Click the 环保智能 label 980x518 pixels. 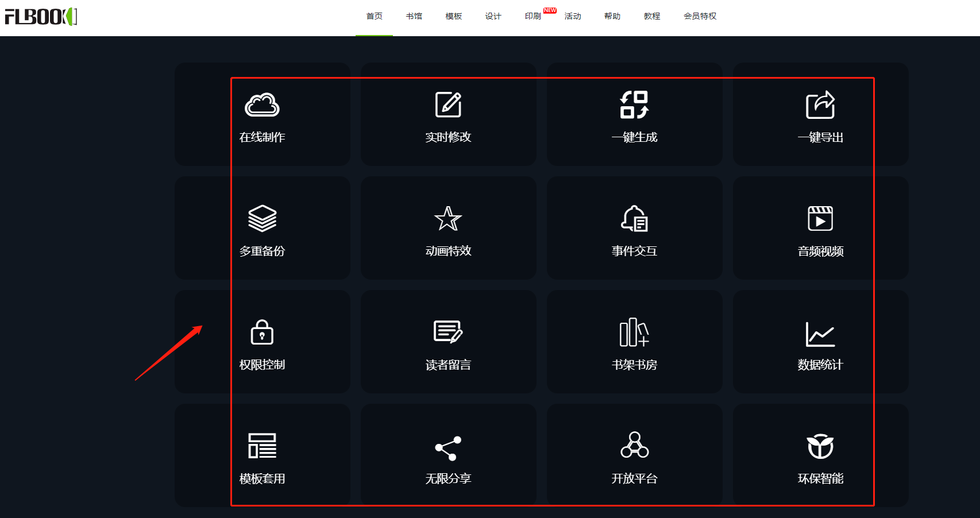[820, 478]
